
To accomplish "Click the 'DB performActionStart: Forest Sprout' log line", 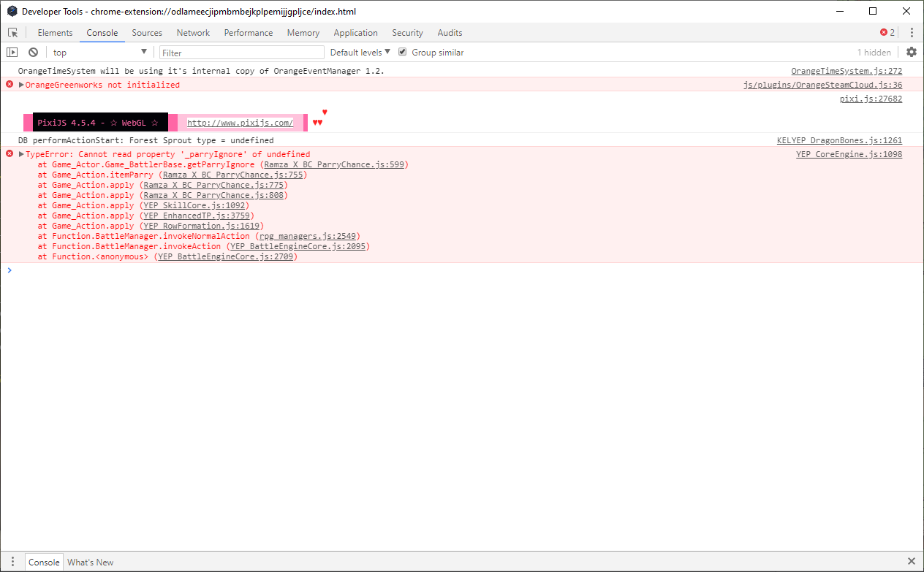I will click(146, 140).
